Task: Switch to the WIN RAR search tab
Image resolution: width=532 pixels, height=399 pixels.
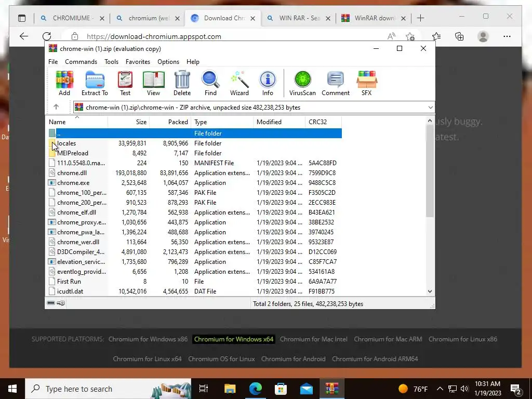Action: coord(298,18)
